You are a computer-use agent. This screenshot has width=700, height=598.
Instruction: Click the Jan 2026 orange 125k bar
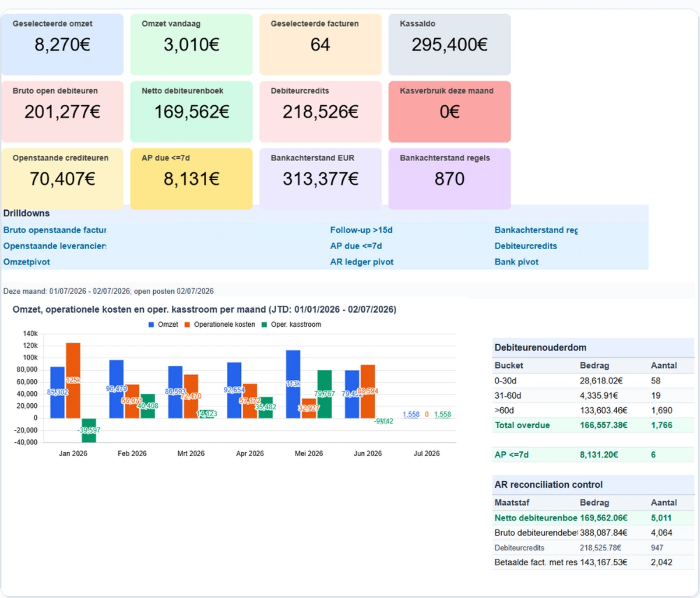pos(73,380)
